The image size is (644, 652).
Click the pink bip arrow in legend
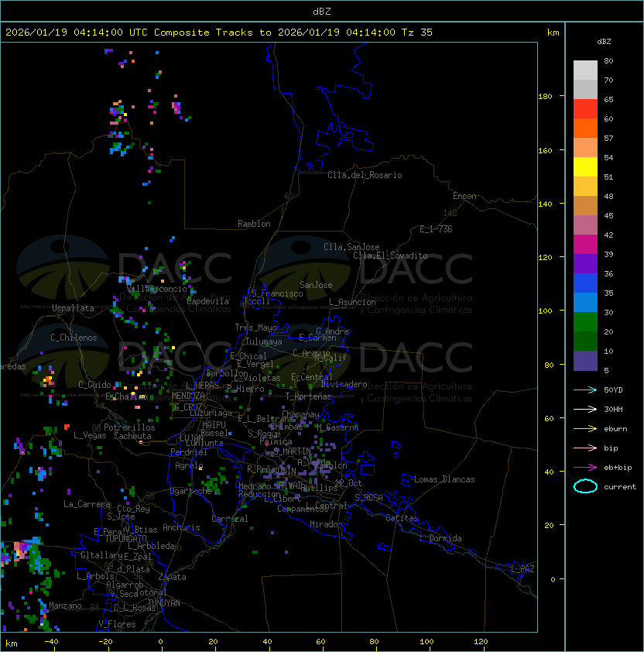[585, 448]
